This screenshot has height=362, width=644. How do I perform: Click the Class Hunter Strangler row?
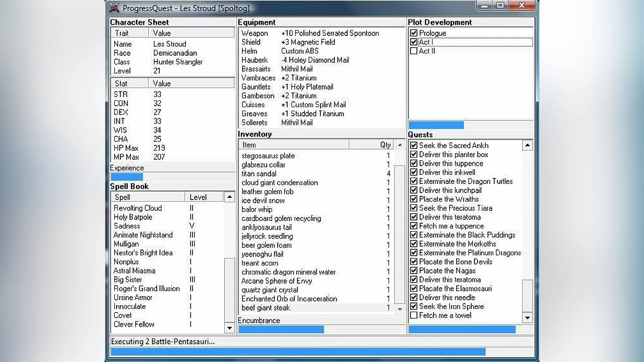coord(172,62)
